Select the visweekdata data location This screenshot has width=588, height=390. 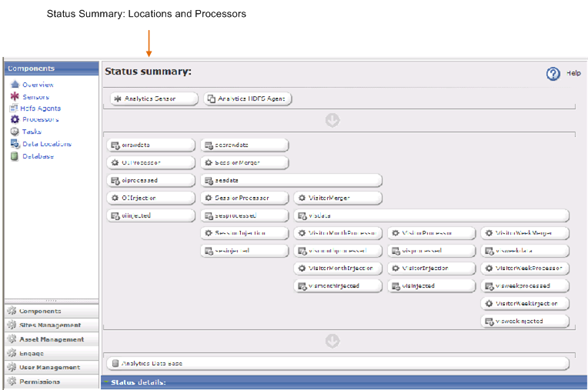coord(525,251)
